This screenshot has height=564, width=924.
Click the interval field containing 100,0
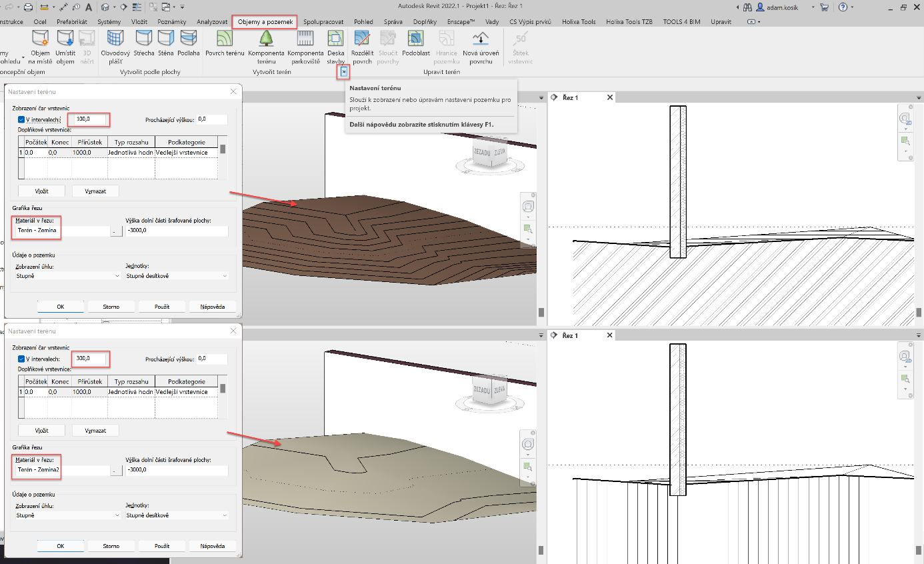90,120
